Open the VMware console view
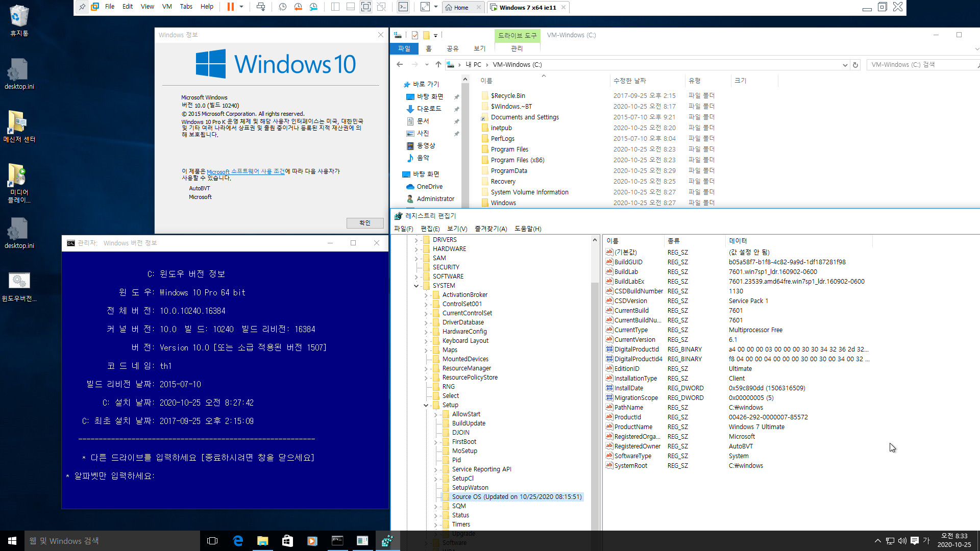This screenshot has width=980, height=551. [403, 7]
